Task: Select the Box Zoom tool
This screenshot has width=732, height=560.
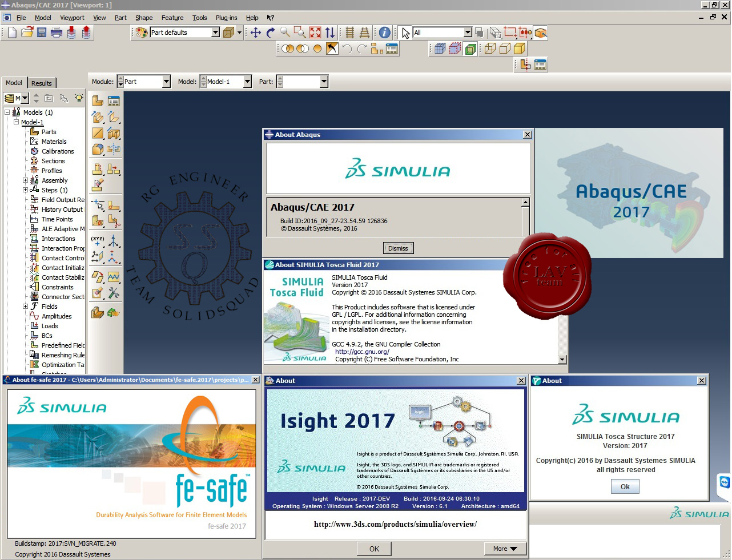Action: click(300, 33)
